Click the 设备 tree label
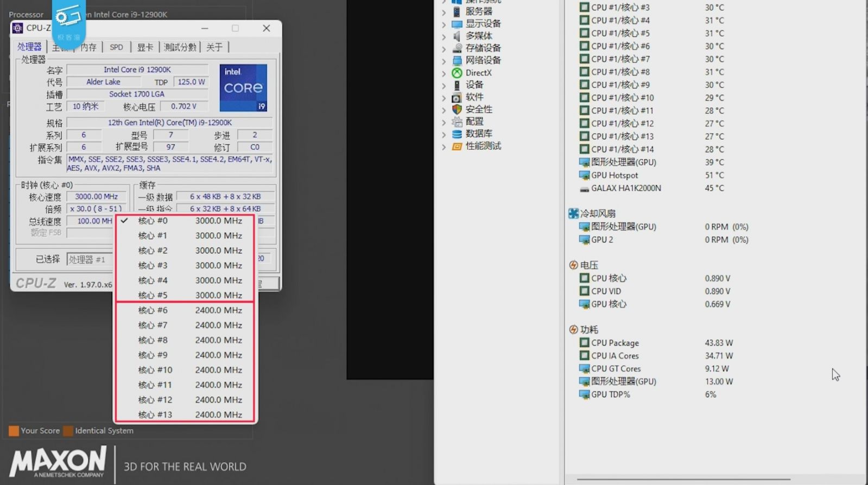 [474, 85]
